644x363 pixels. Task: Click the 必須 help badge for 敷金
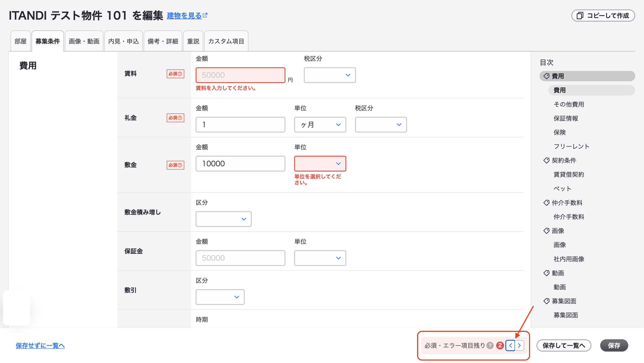[x=175, y=165]
